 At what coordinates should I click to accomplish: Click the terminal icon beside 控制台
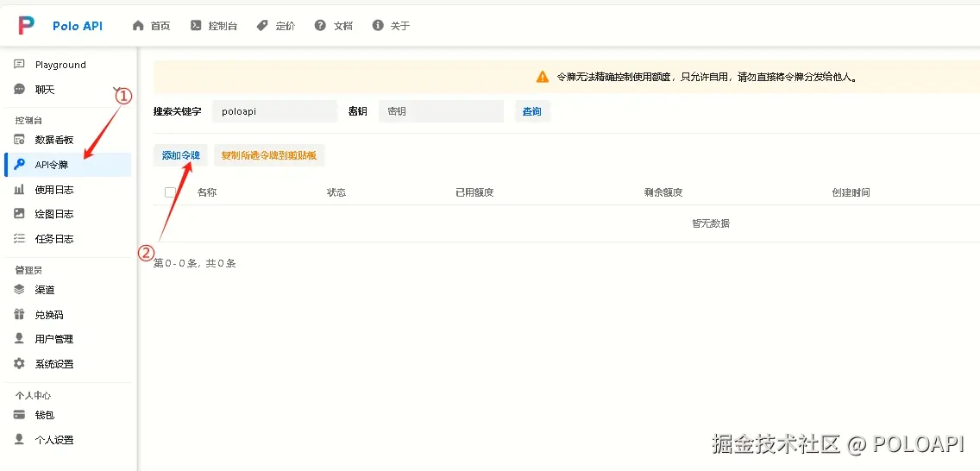coord(196,26)
